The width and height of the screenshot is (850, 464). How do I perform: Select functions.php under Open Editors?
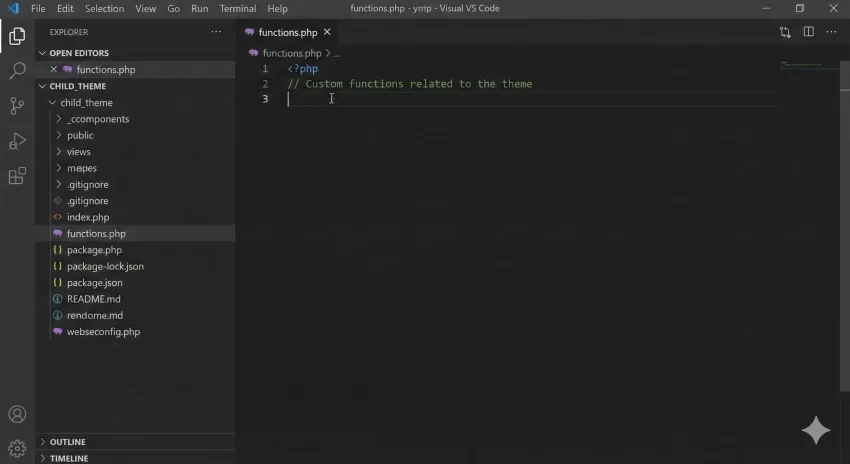coord(106,69)
